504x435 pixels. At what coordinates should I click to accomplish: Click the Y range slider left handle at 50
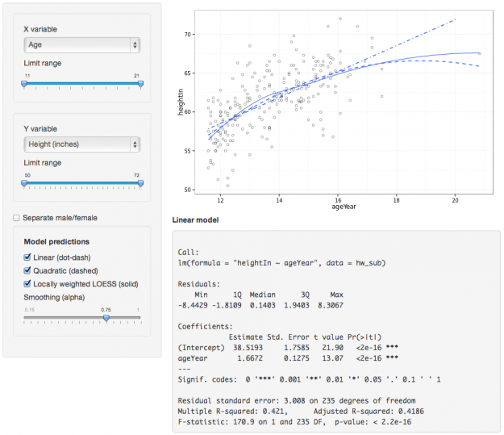tap(24, 183)
